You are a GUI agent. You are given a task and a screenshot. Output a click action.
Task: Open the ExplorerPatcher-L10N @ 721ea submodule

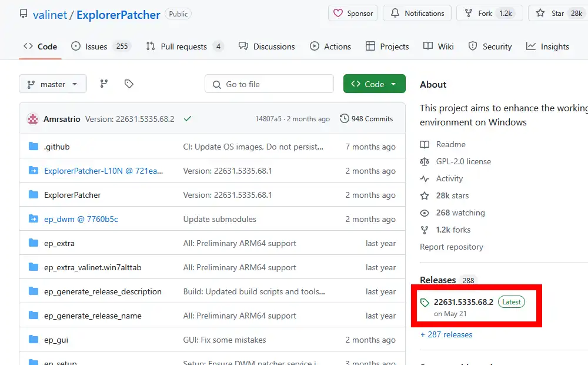(x=103, y=171)
